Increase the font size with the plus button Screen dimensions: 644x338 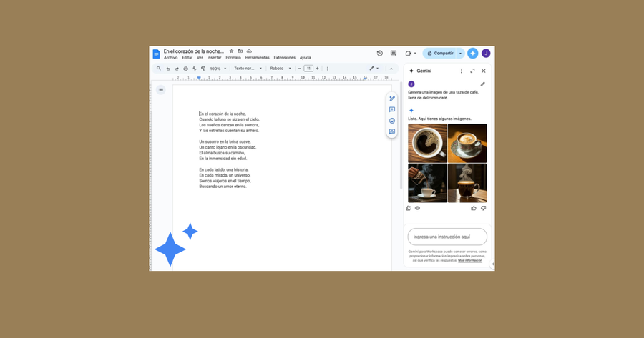pos(317,69)
